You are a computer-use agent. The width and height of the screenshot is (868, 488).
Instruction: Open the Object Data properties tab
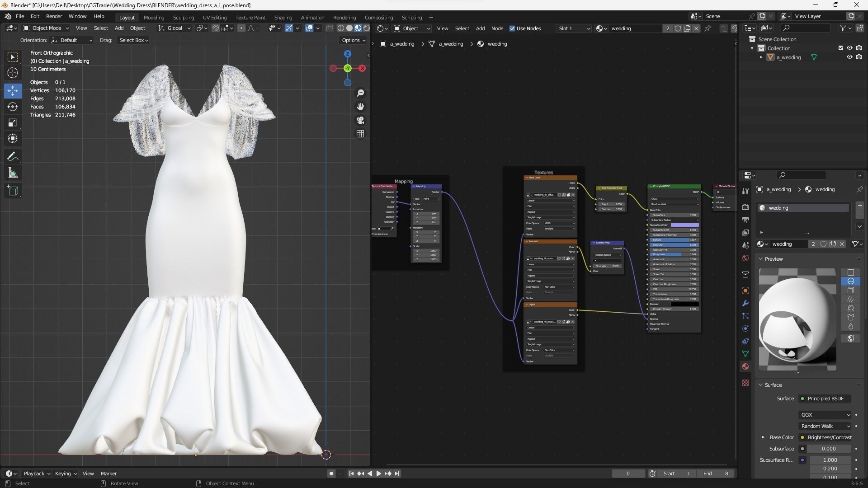[x=745, y=354]
